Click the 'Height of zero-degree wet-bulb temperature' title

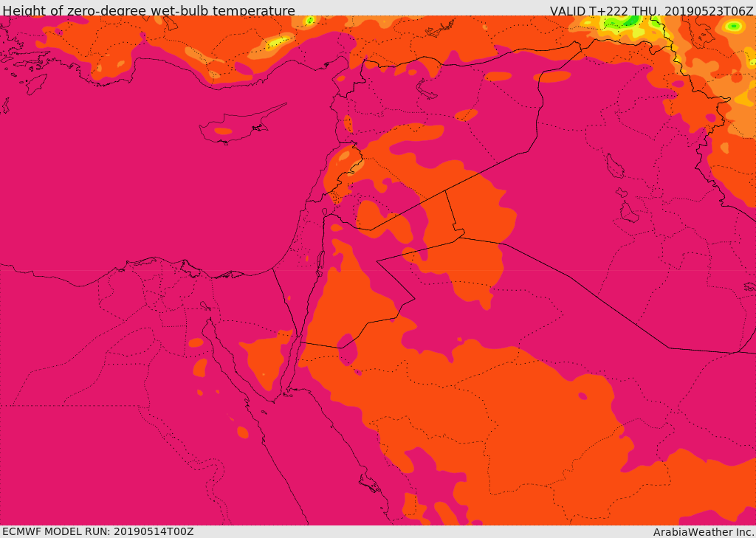(x=148, y=10)
